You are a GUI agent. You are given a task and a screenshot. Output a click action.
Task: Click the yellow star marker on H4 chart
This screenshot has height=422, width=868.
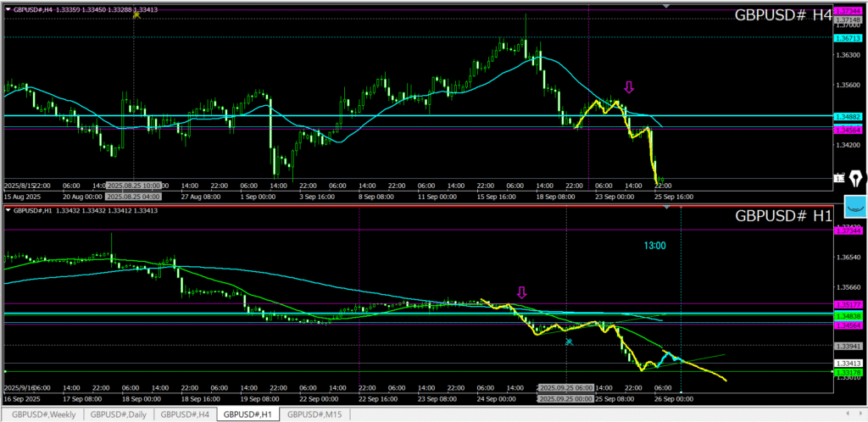[x=135, y=15]
